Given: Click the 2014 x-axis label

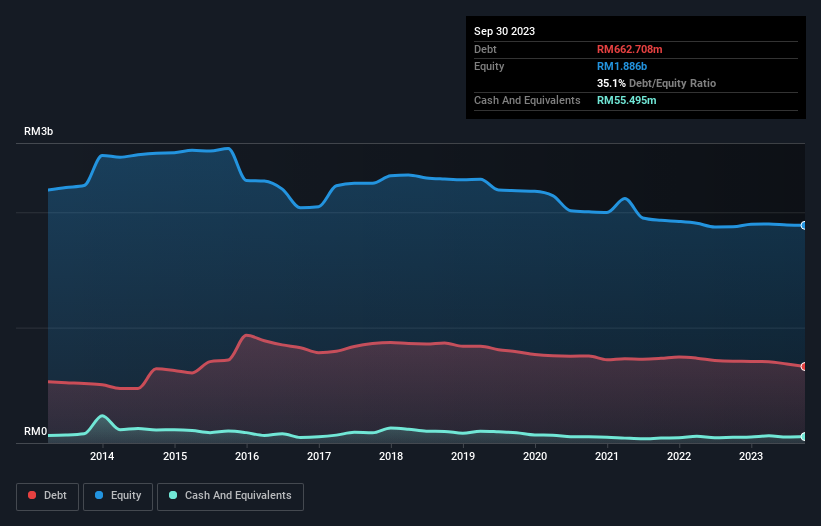Looking at the screenshot, I should click(x=102, y=456).
